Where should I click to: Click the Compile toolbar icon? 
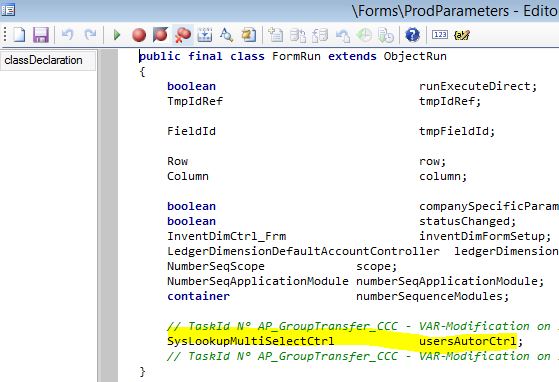pos(205,35)
